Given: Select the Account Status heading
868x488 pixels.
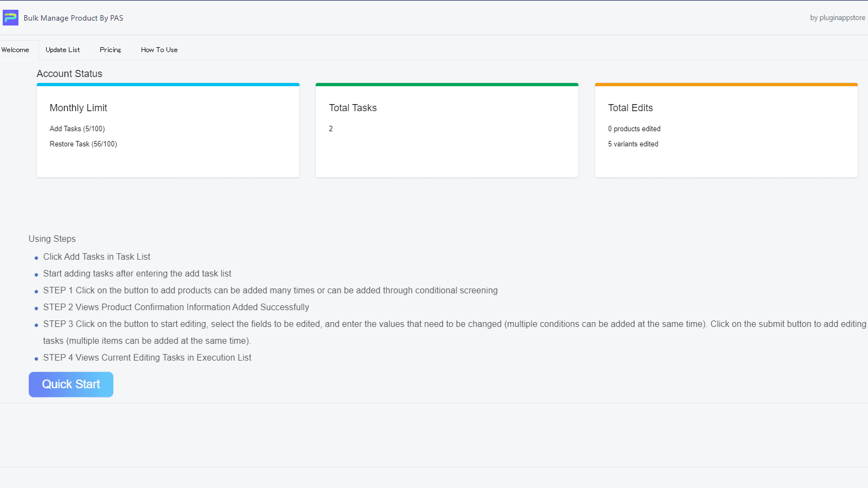Looking at the screenshot, I should tap(69, 73).
